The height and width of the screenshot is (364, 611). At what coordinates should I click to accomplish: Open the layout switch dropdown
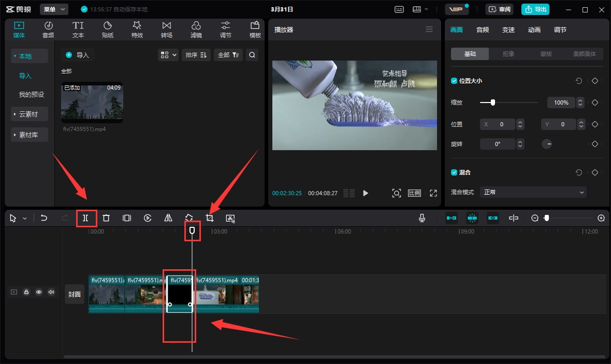pyautogui.click(x=420, y=9)
